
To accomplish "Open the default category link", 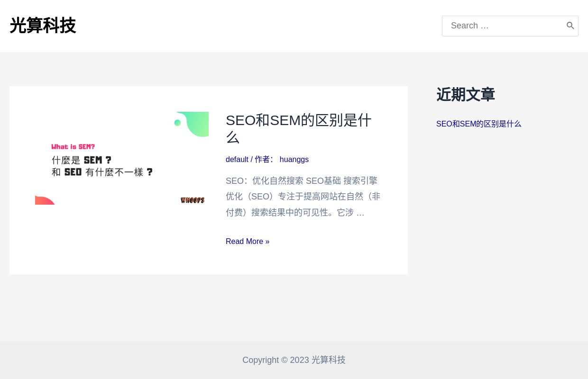I will pos(237,159).
